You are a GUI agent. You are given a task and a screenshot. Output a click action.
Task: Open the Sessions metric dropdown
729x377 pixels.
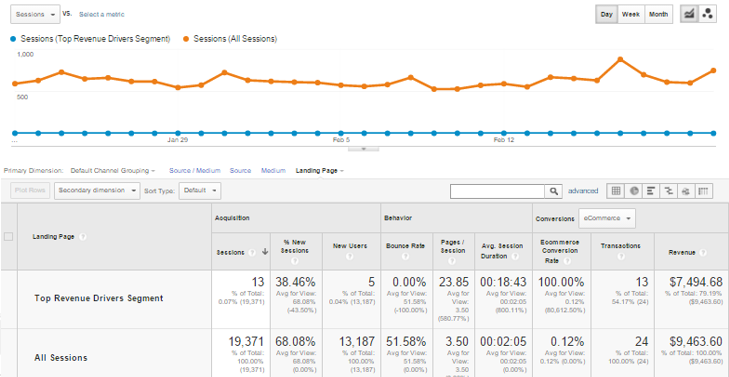(35, 14)
